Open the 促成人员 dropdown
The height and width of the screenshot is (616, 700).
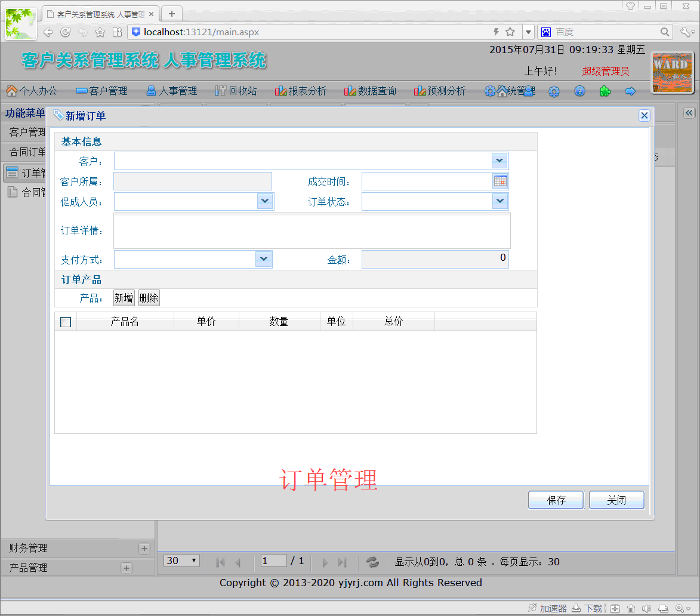click(265, 202)
